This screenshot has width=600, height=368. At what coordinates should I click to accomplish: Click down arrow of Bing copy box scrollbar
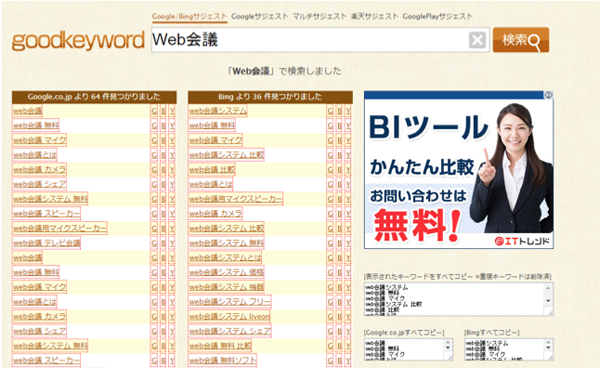548,347
